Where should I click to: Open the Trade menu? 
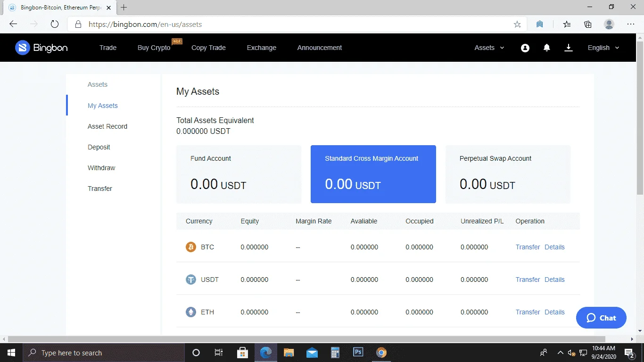point(108,48)
